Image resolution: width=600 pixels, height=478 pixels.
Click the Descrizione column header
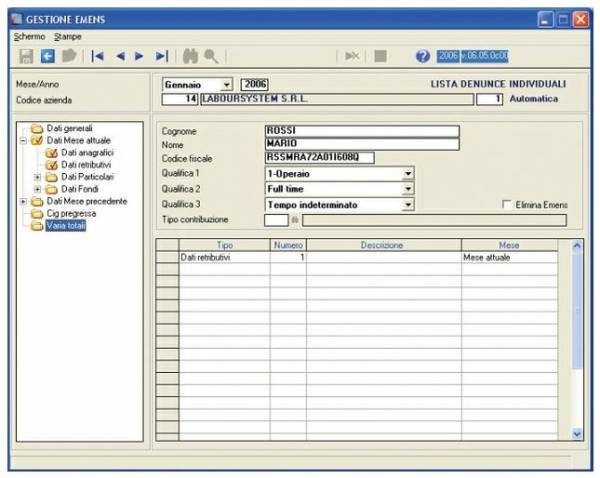[384, 245]
